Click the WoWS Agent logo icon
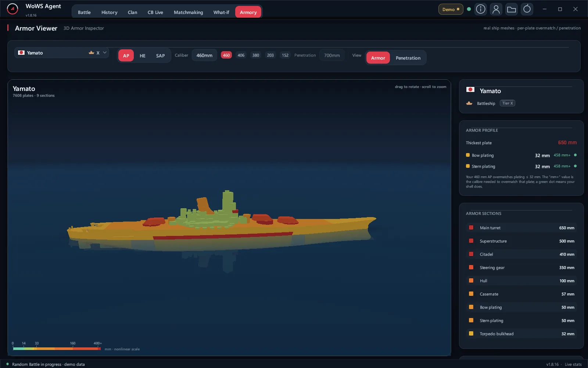 click(x=12, y=9)
